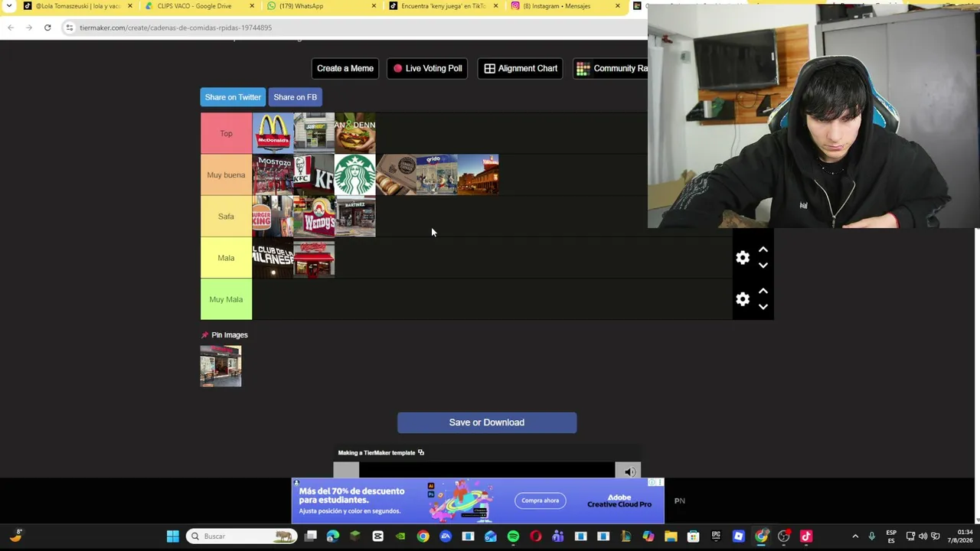Image resolution: width=980 pixels, height=551 pixels.
Task: Switch to the Lola Tomaszeuski TikTok tab
Action: pos(77,6)
